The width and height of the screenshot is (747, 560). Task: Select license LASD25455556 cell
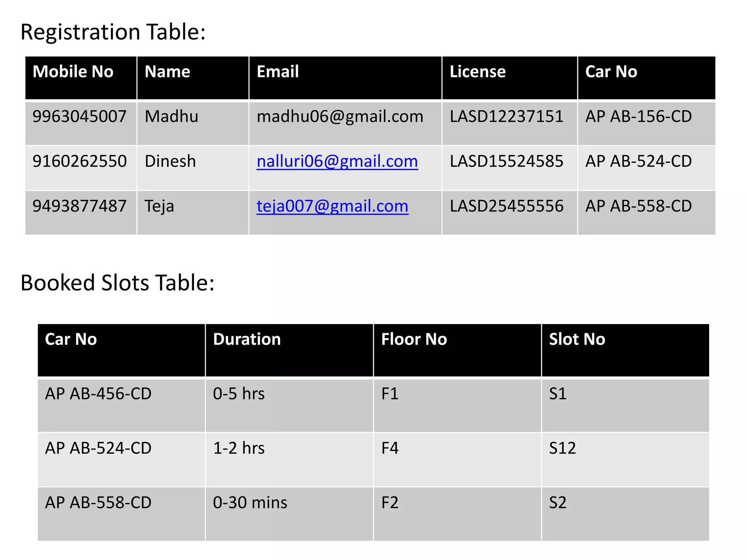pyautogui.click(x=506, y=206)
